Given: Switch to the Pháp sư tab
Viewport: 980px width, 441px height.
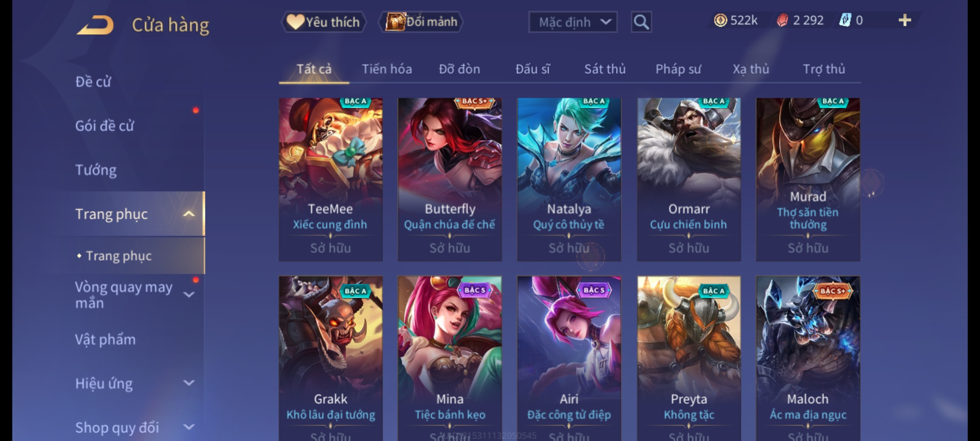Looking at the screenshot, I should click(x=678, y=69).
